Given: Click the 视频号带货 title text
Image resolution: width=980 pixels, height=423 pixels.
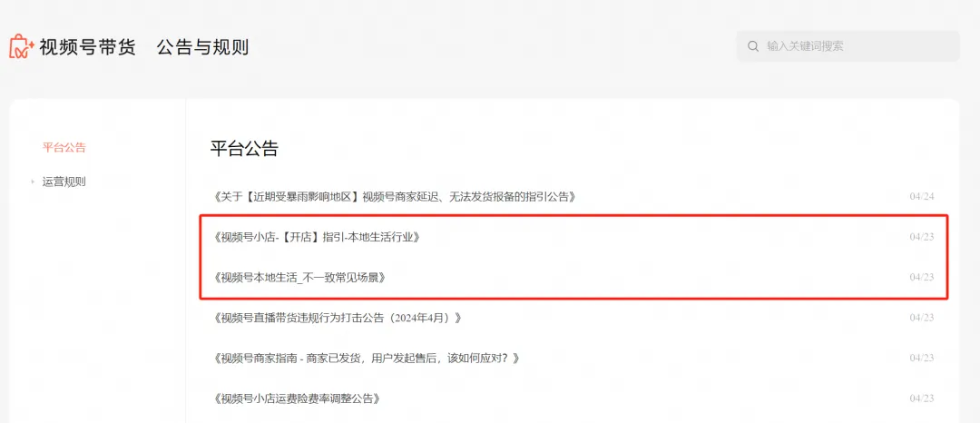Looking at the screenshot, I should (x=87, y=47).
